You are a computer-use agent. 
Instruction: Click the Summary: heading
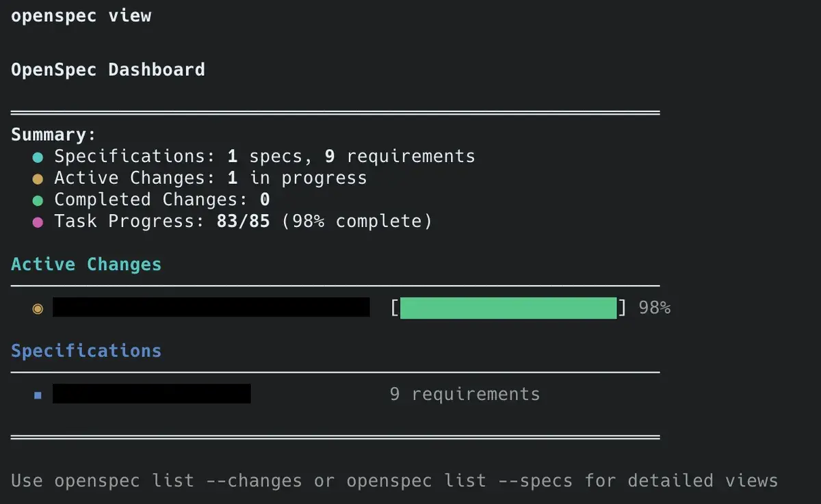(x=54, y=135)
